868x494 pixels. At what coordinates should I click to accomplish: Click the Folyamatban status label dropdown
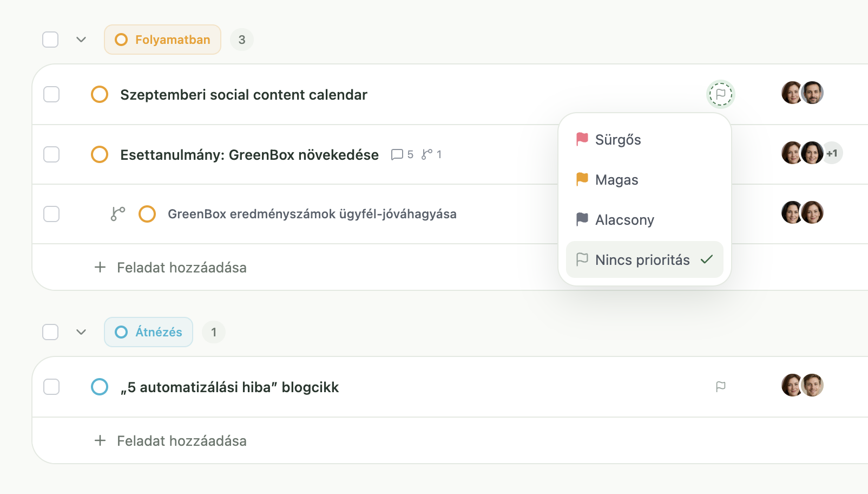(162, 40)
